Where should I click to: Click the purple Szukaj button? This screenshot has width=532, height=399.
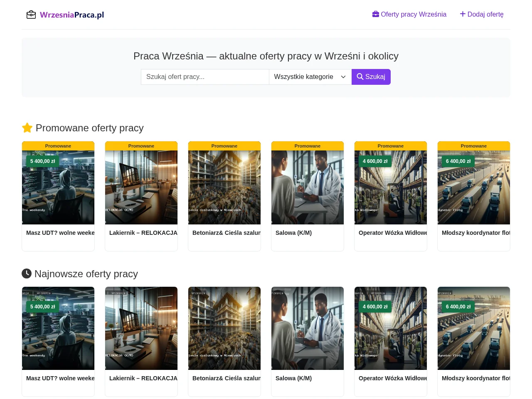tap(371, 77)
